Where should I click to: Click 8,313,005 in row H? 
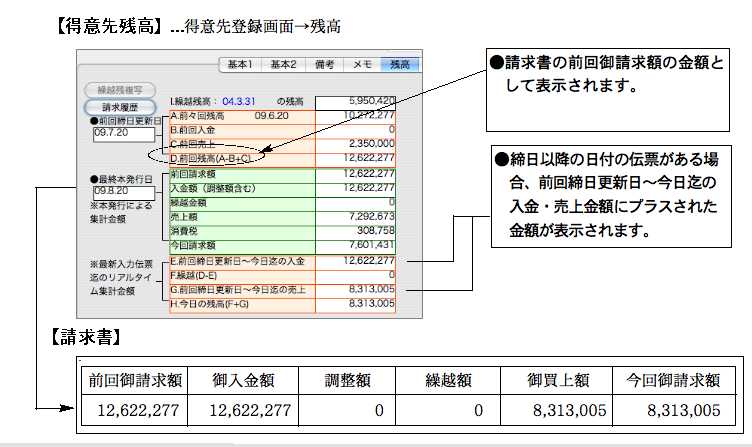[355, 304]
